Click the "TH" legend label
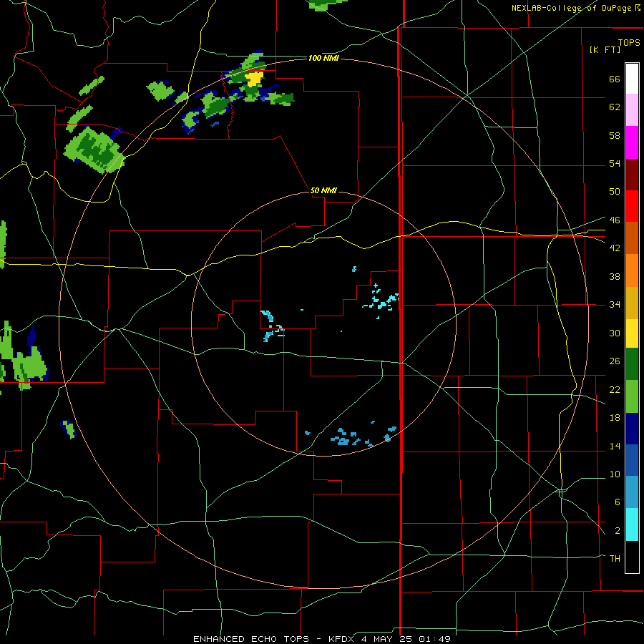Viewport: 644px width, 644px height. click(x=615, y=559)
